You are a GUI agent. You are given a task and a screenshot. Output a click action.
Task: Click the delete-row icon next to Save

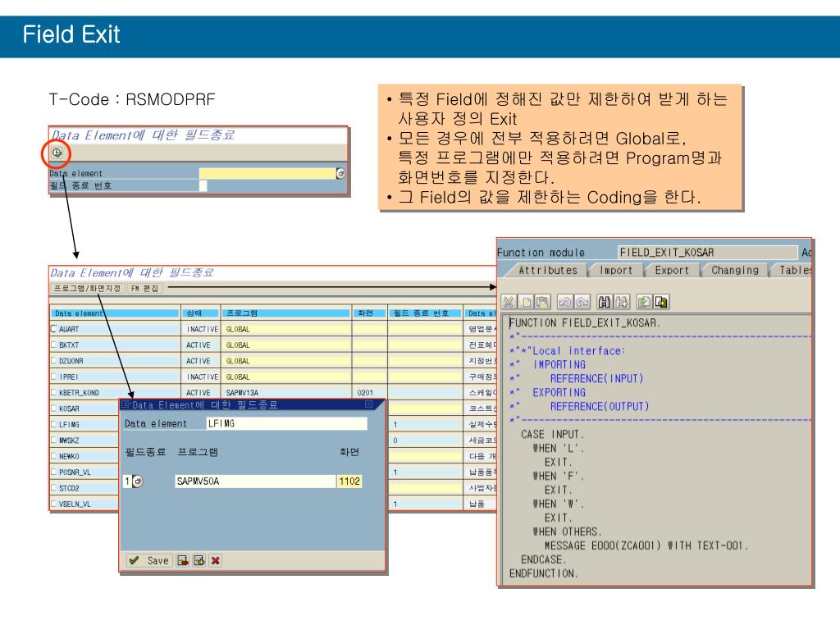183,560
